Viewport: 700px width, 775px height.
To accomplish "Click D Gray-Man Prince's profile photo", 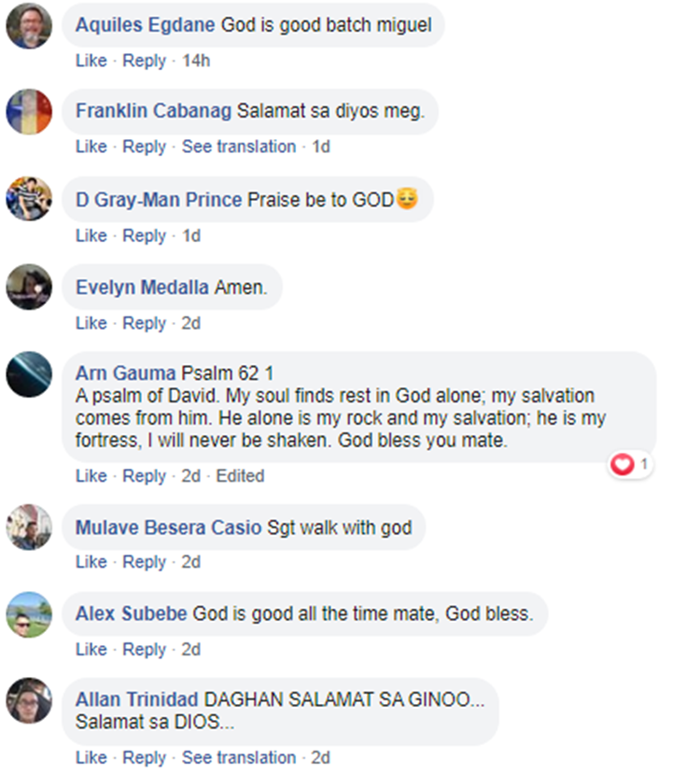I will [29, 199].
